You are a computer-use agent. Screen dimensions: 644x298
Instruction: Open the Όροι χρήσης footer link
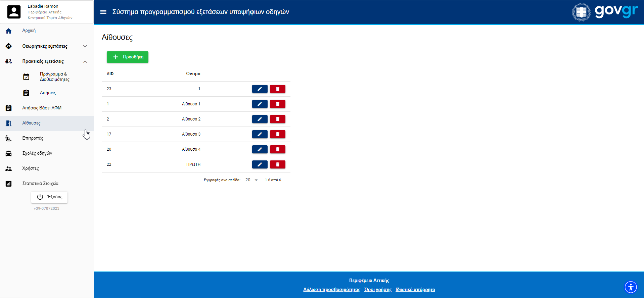[378, 290]
